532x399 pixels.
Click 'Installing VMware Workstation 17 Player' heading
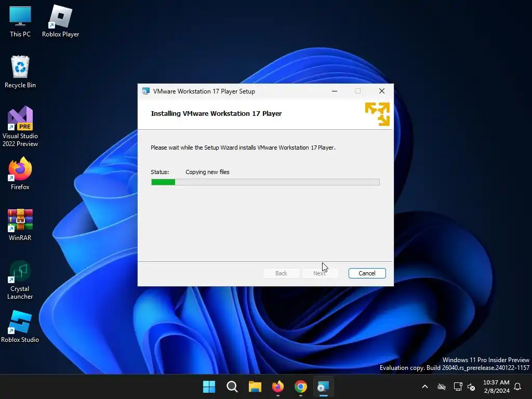[216, 114]
